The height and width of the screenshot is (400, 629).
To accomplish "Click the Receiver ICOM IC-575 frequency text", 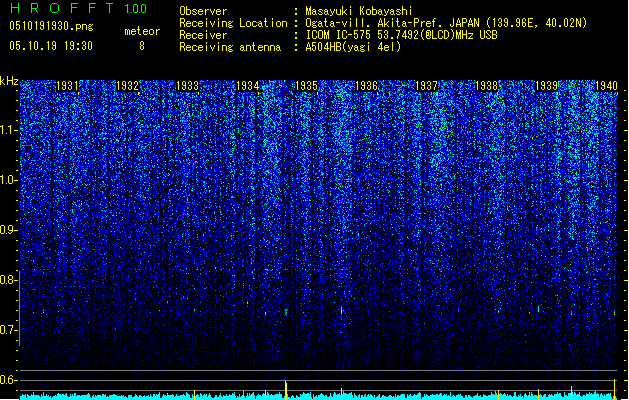I will tap(401, 35).
